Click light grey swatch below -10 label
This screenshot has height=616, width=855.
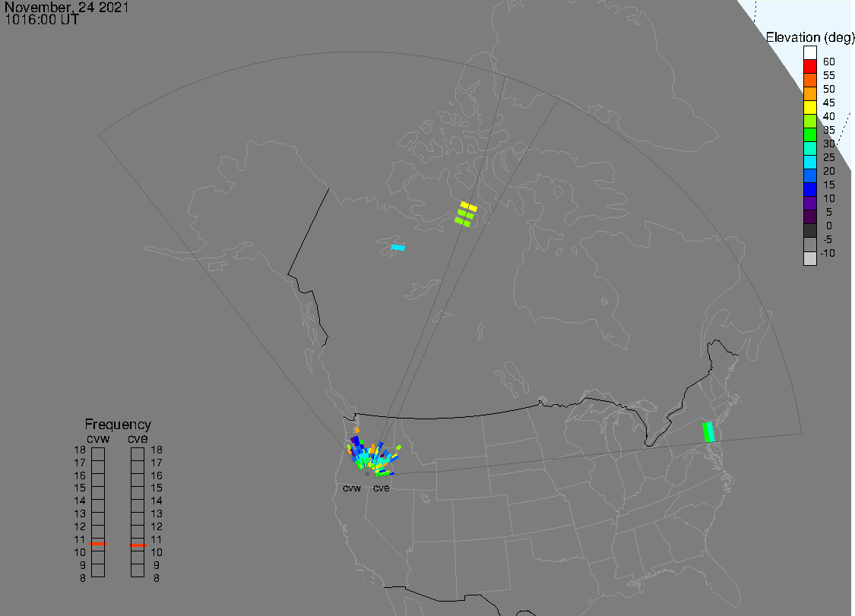click(809, 258)
